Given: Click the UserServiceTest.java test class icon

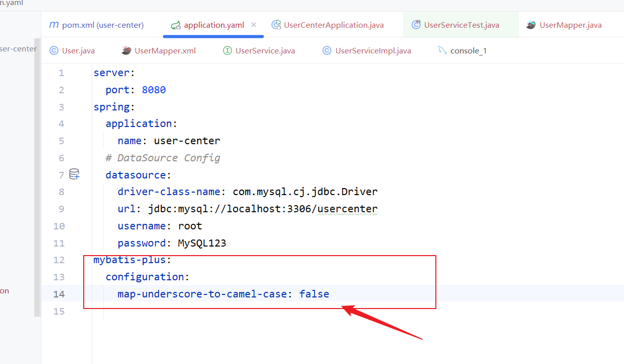Looking at the screenshot, I should click(416, 25).
